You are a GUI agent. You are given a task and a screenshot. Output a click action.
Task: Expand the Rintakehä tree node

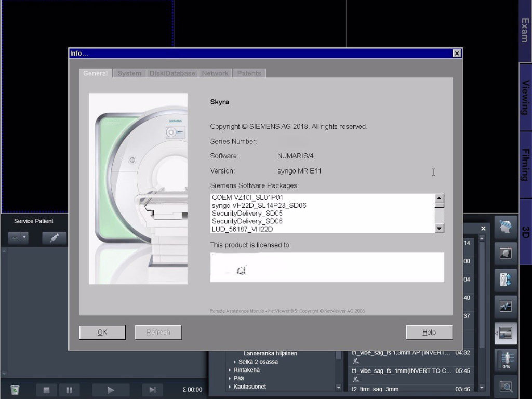(x=230, y=370)
